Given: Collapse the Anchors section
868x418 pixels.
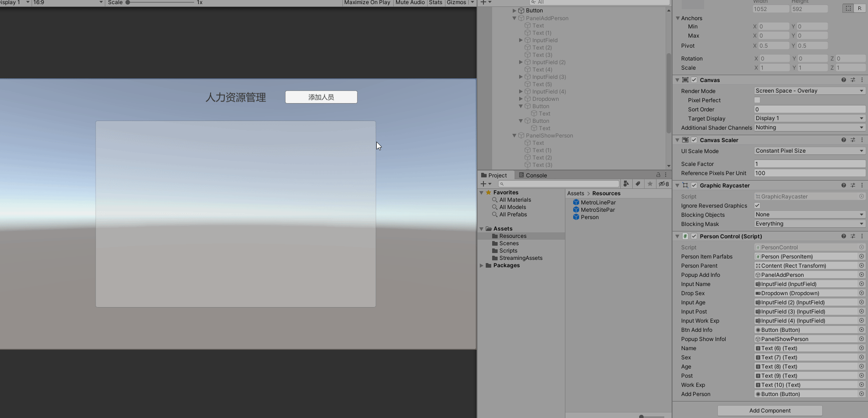Looking at the screenshot, I should 678,18.
